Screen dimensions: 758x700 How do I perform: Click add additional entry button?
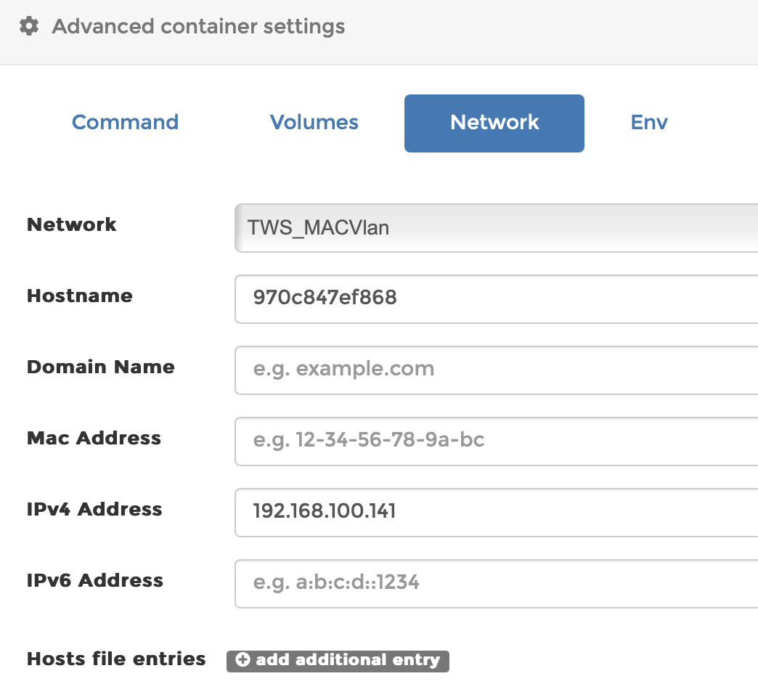(338, 661)
